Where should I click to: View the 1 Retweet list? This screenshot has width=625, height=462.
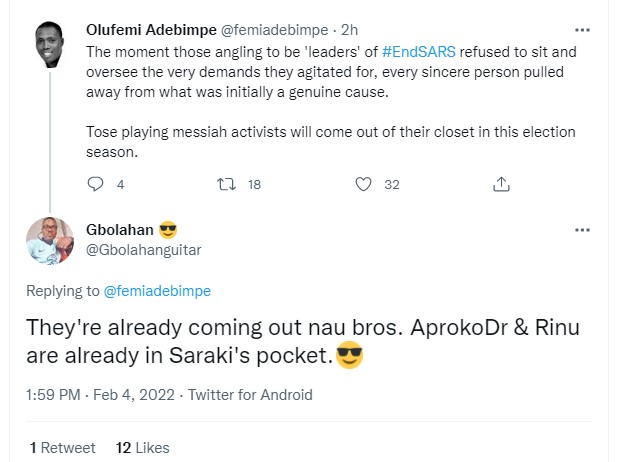point(63,447)
